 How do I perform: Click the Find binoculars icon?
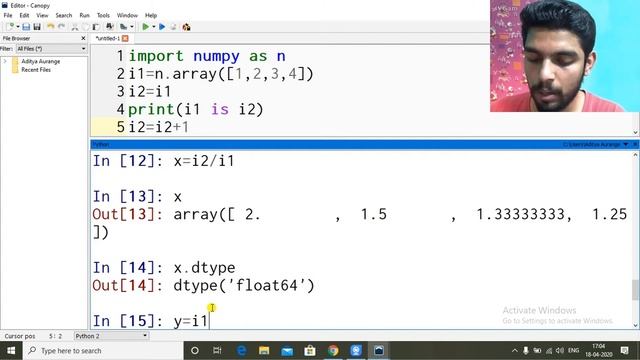tap(109, 27)
